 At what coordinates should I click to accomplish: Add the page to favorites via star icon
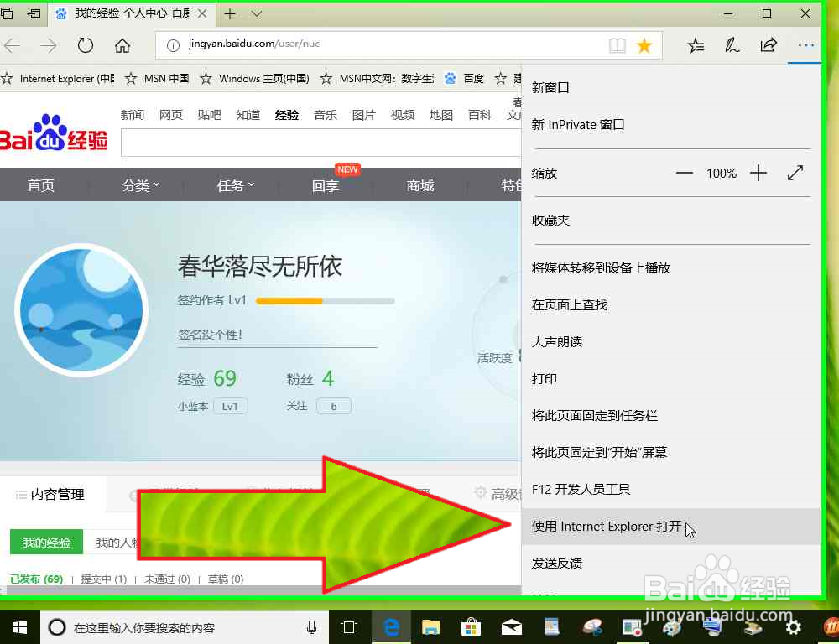[644, 45]
